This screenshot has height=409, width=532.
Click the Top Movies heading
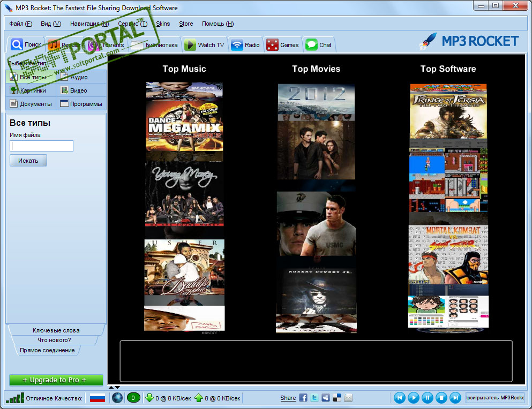[316, 69]
